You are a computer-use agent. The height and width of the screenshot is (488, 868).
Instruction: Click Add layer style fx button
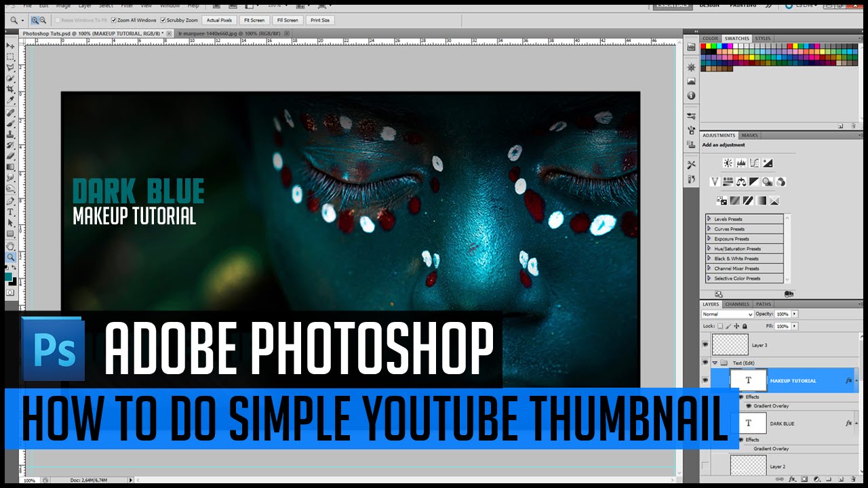pos(791,481)
